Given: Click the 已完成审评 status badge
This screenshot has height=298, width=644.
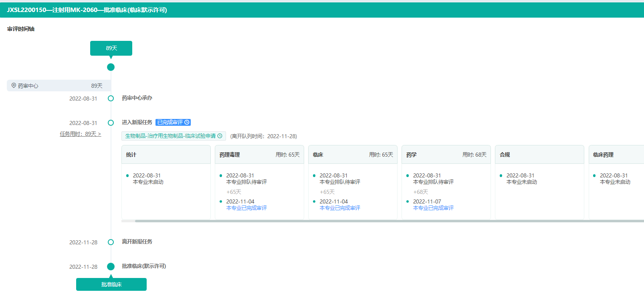Looking at the screenshot, I should [x=173, y=123].
